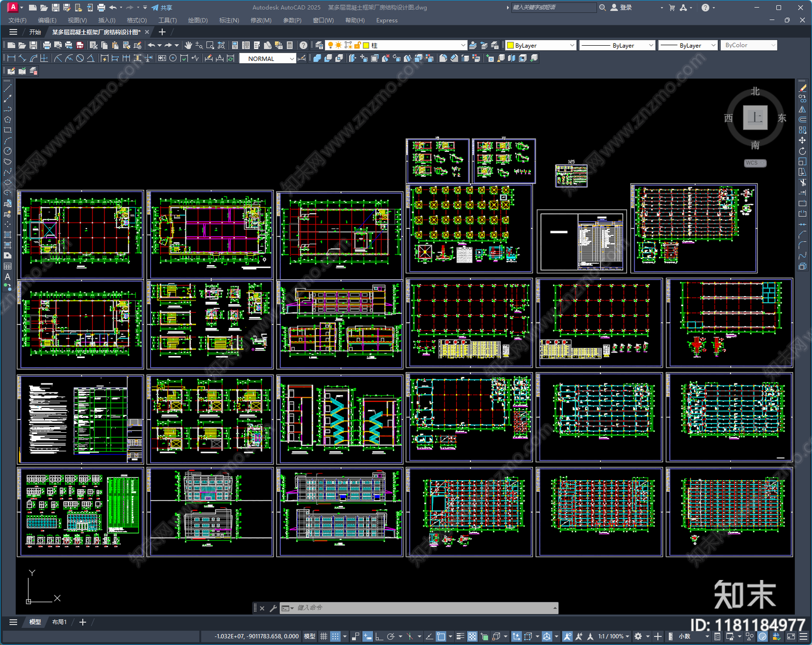Expand the AutoCAD application menu arrow
The width and height of the screenshot is (812, 645).
22,8
